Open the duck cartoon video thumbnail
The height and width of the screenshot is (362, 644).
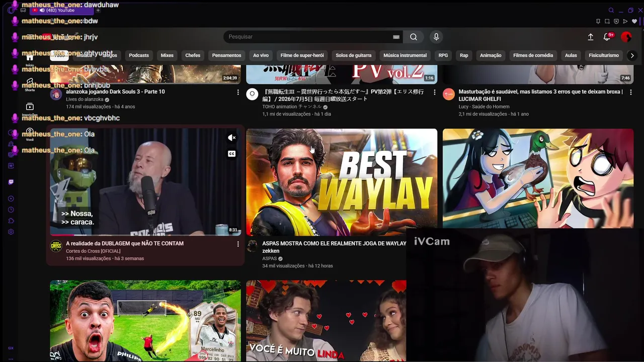click(538, 178)
